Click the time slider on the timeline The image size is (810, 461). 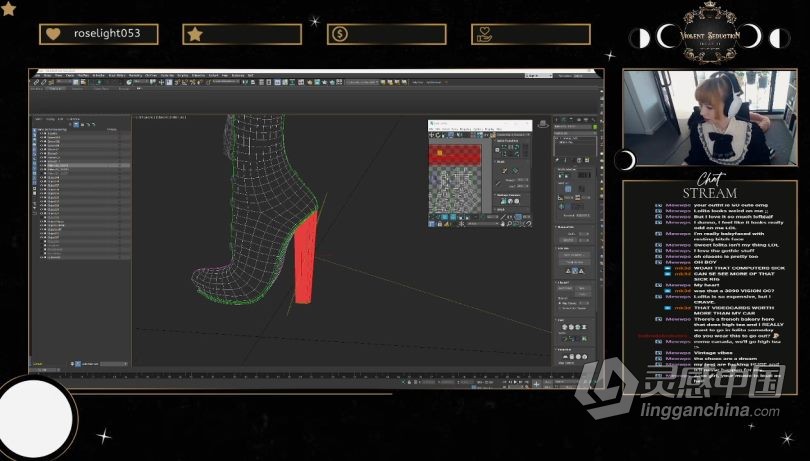(44, 370)
